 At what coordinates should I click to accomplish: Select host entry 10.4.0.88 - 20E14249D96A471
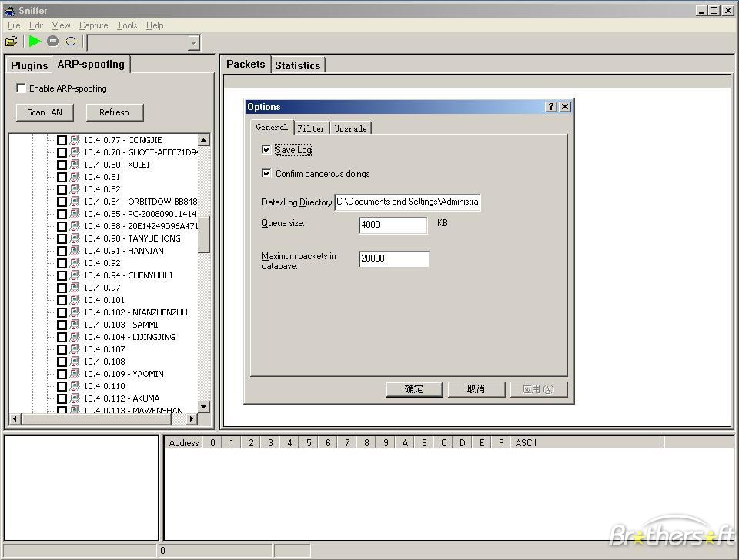coord(140,226)
